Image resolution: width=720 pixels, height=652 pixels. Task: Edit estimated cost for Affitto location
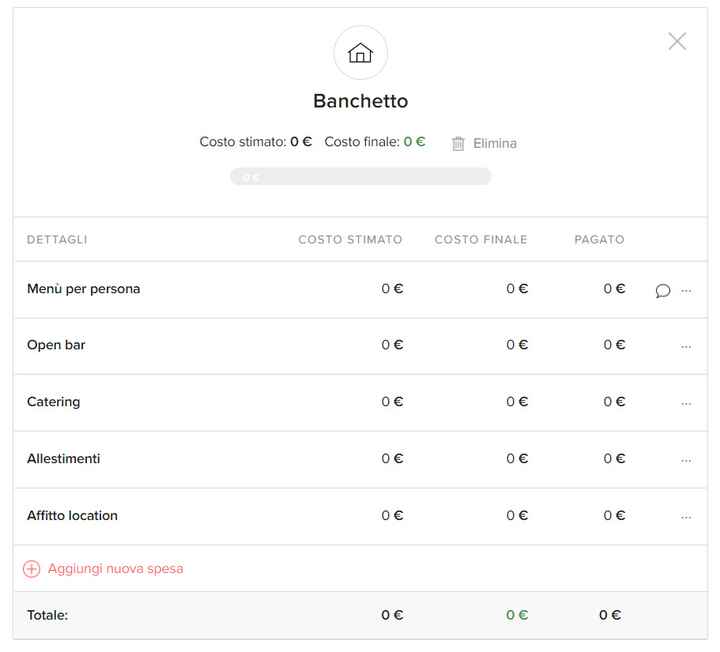click(x=392, y=516)
